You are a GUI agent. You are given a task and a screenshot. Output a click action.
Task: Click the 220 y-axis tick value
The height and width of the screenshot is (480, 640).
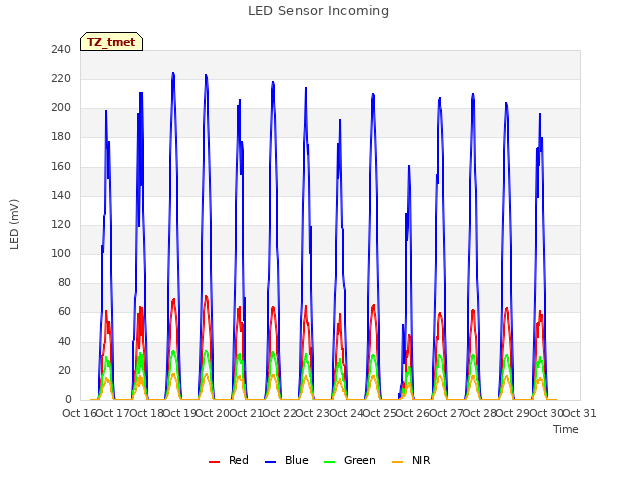(x=61, y=78)
